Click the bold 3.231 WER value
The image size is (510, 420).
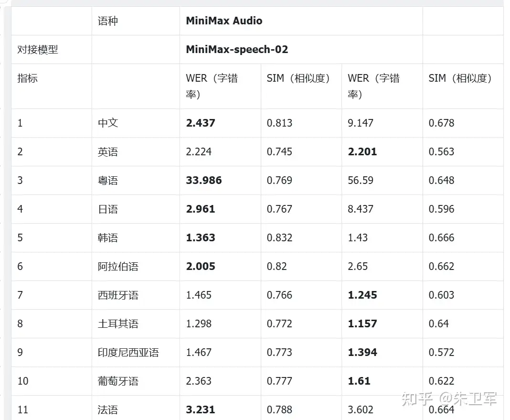point(201,409)
